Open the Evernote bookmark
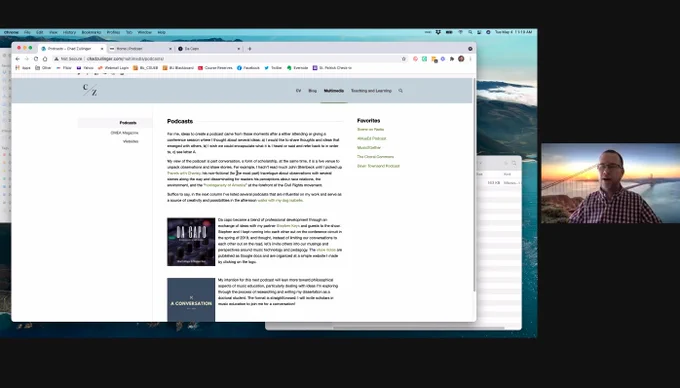The width and height of the screenshot is (680, 388). pyautogui.click(x=298, y=68)
